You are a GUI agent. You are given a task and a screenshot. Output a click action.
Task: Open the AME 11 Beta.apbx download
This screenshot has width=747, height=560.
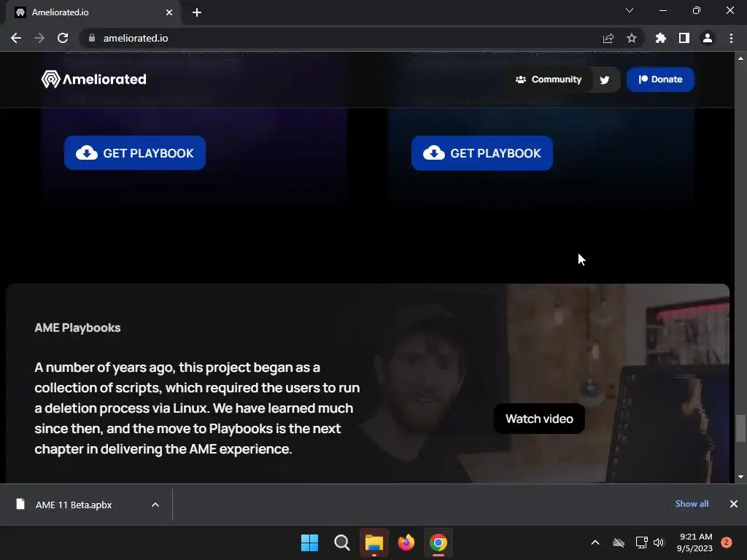point(74,505)
